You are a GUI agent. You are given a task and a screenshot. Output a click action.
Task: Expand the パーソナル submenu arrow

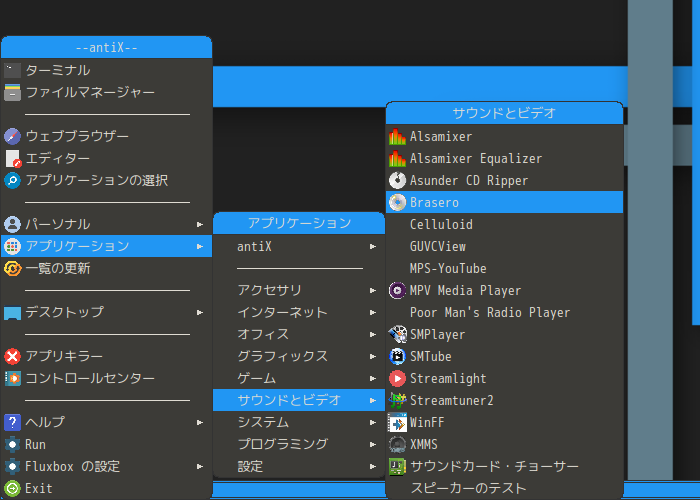[x=200, y=225]
